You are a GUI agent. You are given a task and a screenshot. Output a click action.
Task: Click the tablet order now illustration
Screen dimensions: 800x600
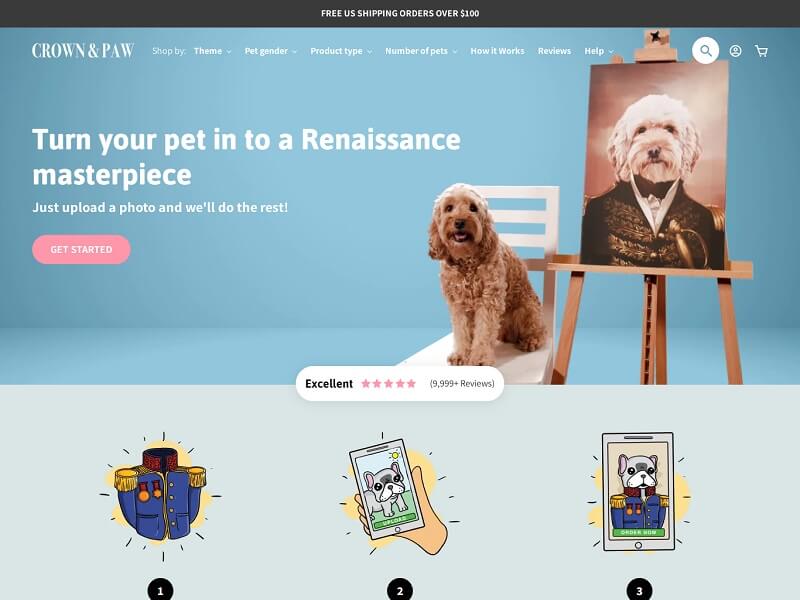(x=638, y=492)
